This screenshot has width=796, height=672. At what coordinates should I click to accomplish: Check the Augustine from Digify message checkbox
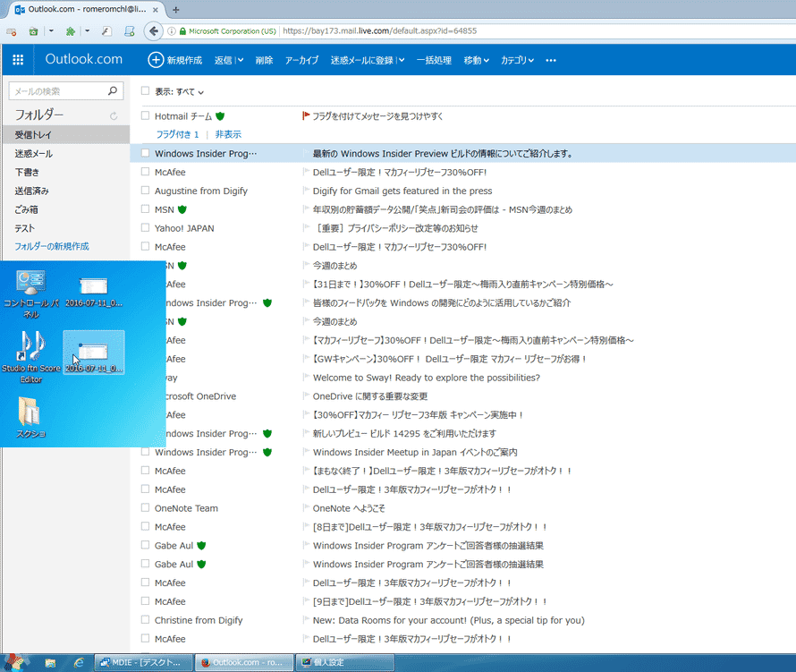coord(145,190)
